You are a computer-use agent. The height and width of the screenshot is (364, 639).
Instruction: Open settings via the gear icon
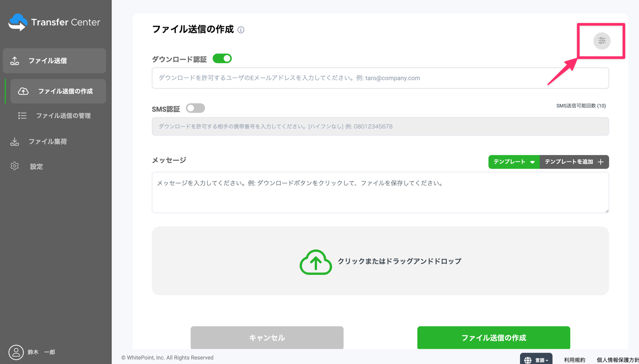tap(15, 166)
